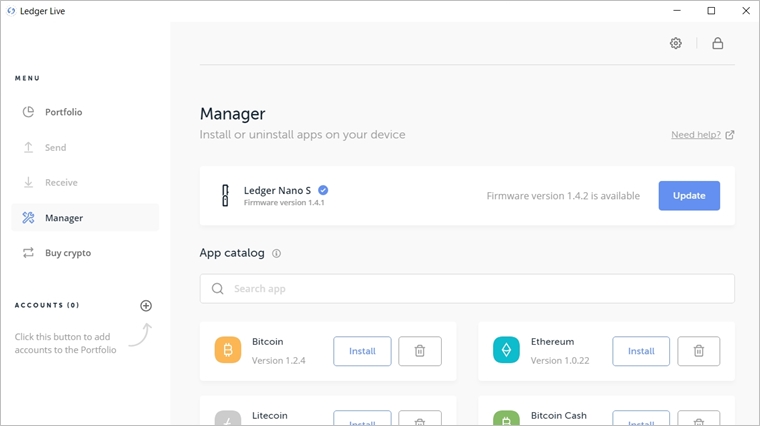Focus the Search app input field
Image resolution: width=760 pixels, height=426 pixels.
point(467,289)
